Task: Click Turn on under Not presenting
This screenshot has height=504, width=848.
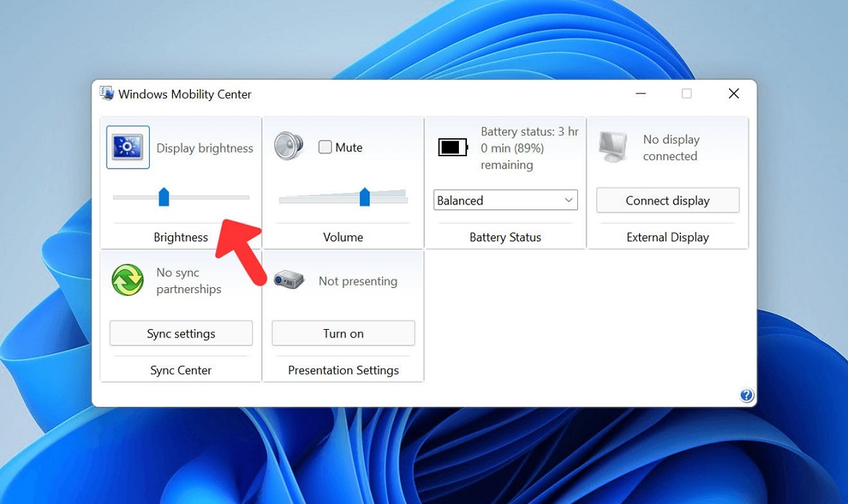Action: [343, 333]
